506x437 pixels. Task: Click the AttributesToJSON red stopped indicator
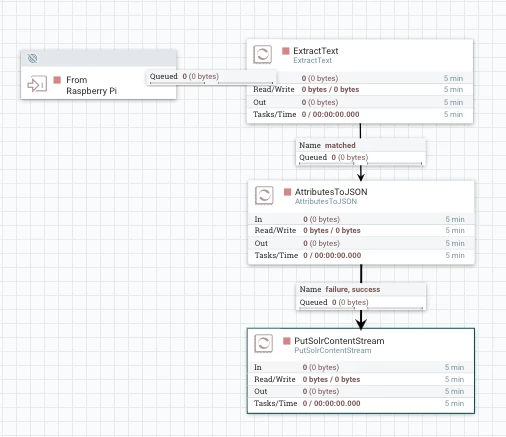point(287,192)
